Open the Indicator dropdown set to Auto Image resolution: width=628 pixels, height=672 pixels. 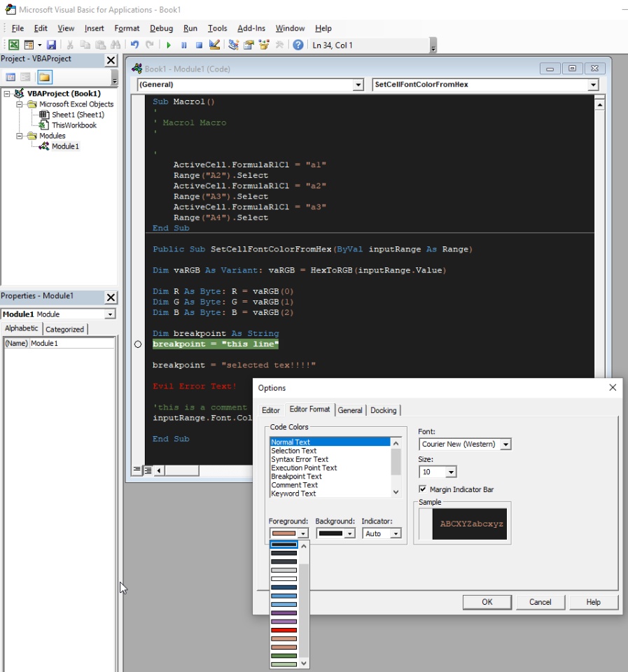(396, 533)
